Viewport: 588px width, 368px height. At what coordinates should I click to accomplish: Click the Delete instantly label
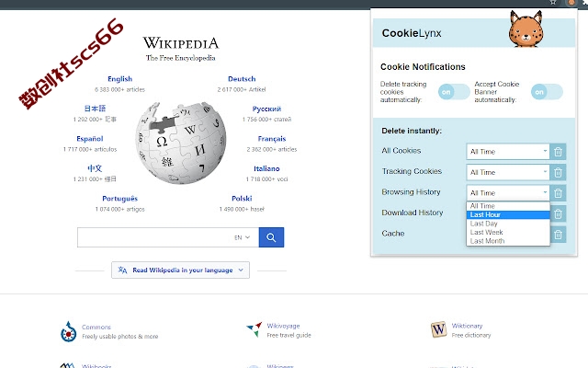coord(412,131)
